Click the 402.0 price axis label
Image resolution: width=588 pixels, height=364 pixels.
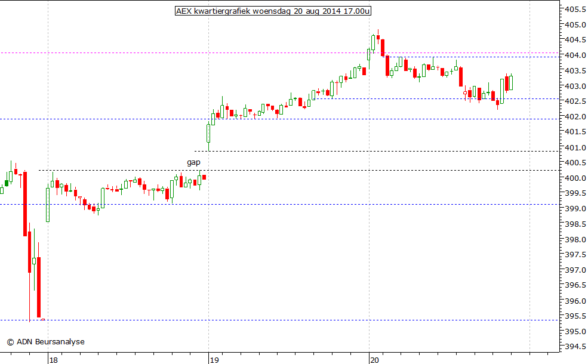point(575,117)
